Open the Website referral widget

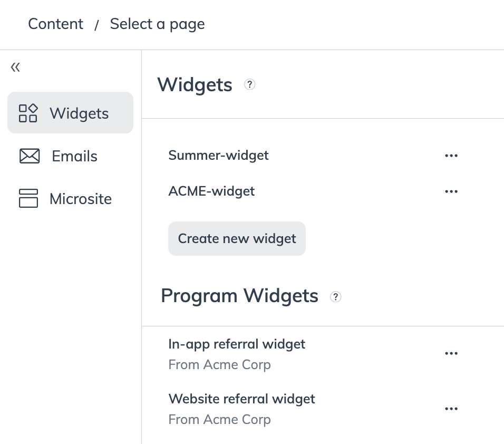tap(241, 399)
